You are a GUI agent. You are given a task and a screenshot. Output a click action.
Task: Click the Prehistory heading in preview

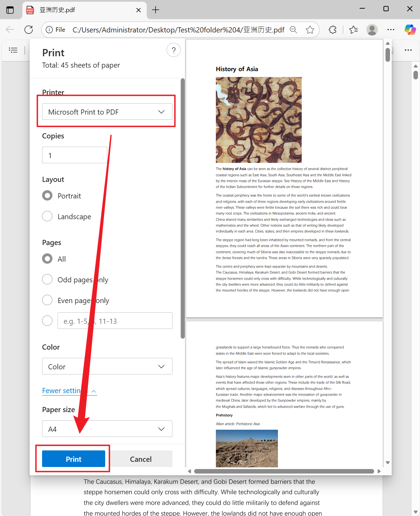pyautogui.click(x=224, y=415)
